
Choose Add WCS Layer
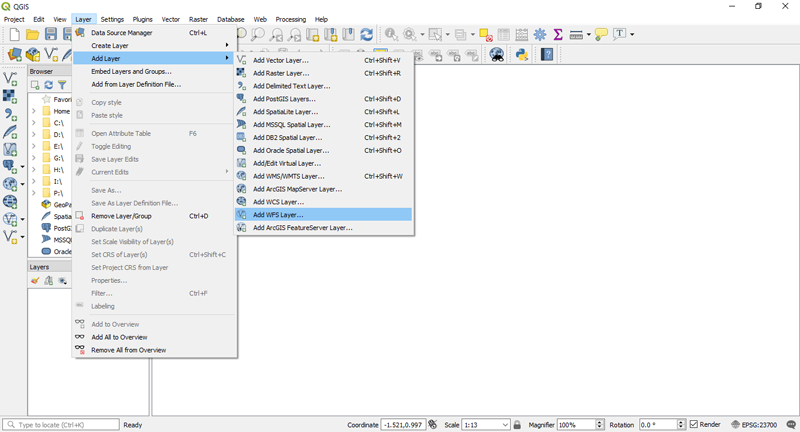pos(323,202)
